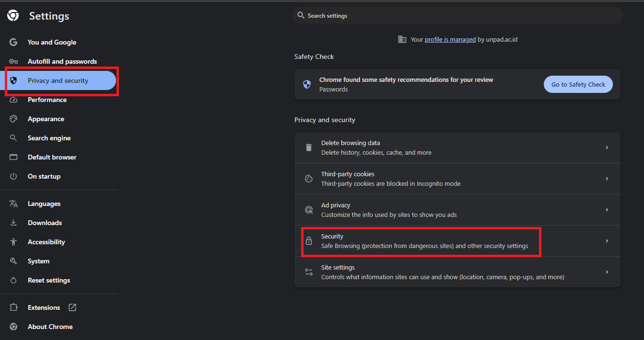Click the 'Passwords' text in Safety Check card
The height and width of the screenshot is (340, 644).
coord(334,89)
